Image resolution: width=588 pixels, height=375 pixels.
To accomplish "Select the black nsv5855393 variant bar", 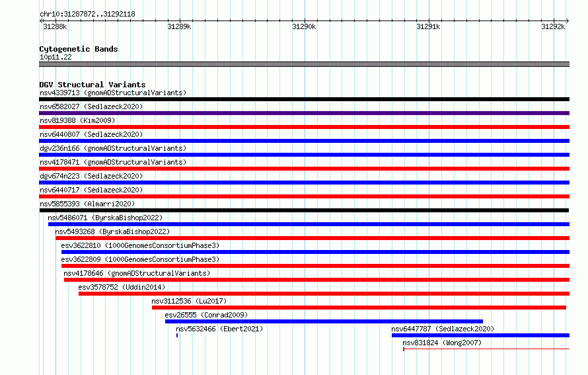I will (x=304, y=210).
